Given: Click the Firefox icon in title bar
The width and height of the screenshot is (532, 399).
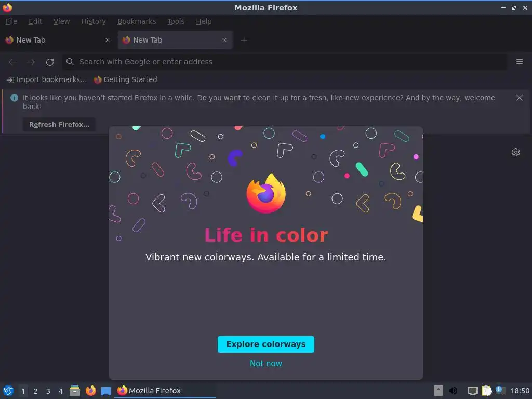Looking at the screenshot, I should click(x=7, y=7).
